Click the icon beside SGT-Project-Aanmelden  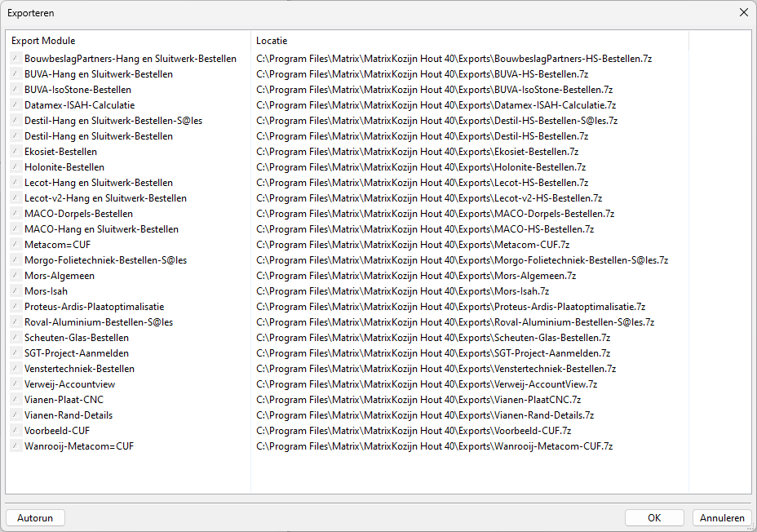pos(16,352)
